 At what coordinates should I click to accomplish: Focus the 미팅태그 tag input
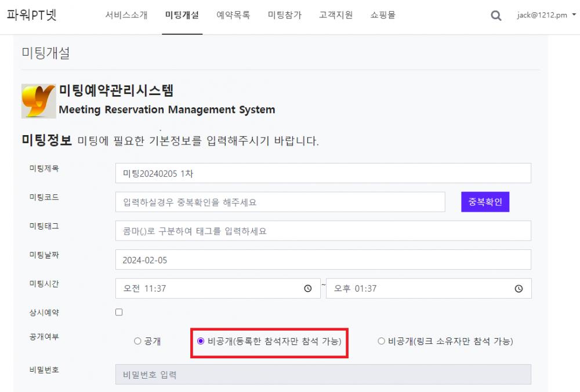[323, 231]
